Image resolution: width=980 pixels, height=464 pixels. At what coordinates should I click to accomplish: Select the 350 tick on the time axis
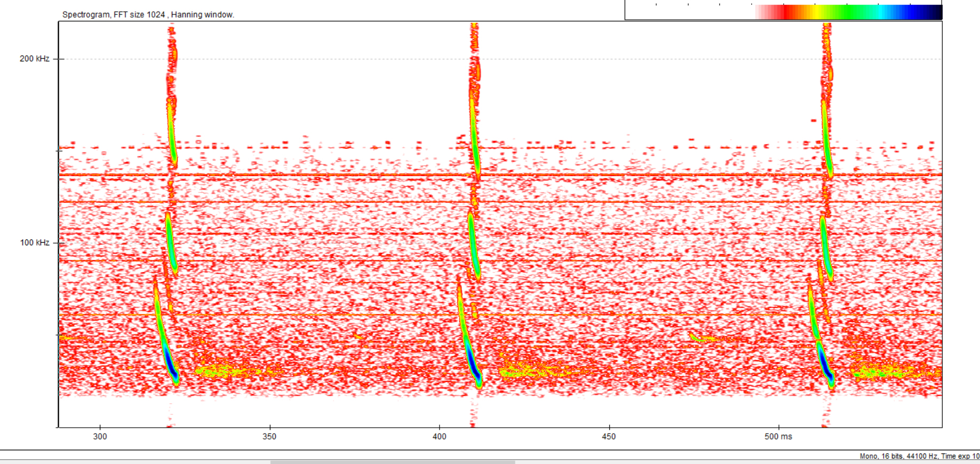269,436
